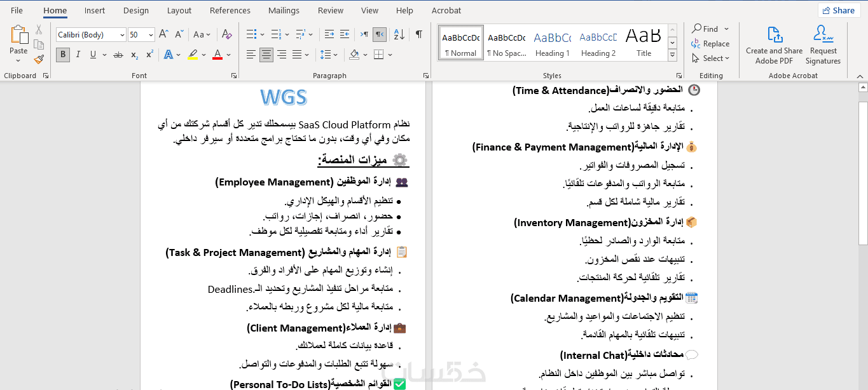Apply subscript formatting
This screenshot has width=868, height=390.
click(x=134, y=55)
